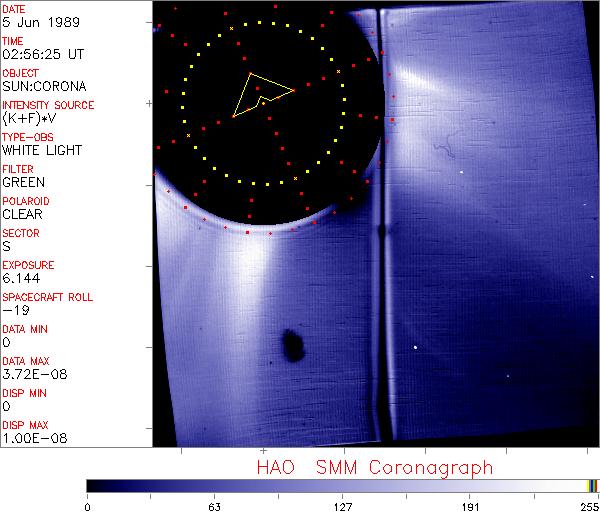Click the 'GREEN' filter value
Screen dimensions: 600x512
click(x=23, y=182)
